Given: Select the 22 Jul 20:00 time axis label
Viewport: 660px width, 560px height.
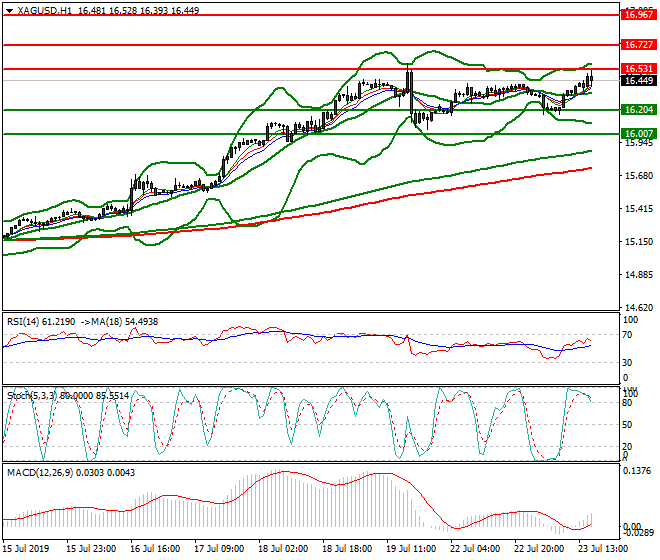Looking at the screenshot, I should (x=539, y=549).
